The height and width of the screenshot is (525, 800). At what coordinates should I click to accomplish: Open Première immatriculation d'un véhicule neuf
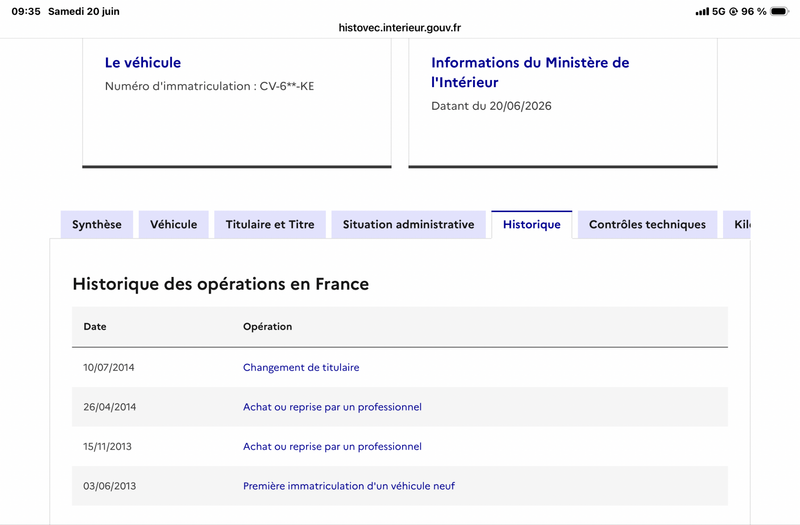click(x=348, y=486)
